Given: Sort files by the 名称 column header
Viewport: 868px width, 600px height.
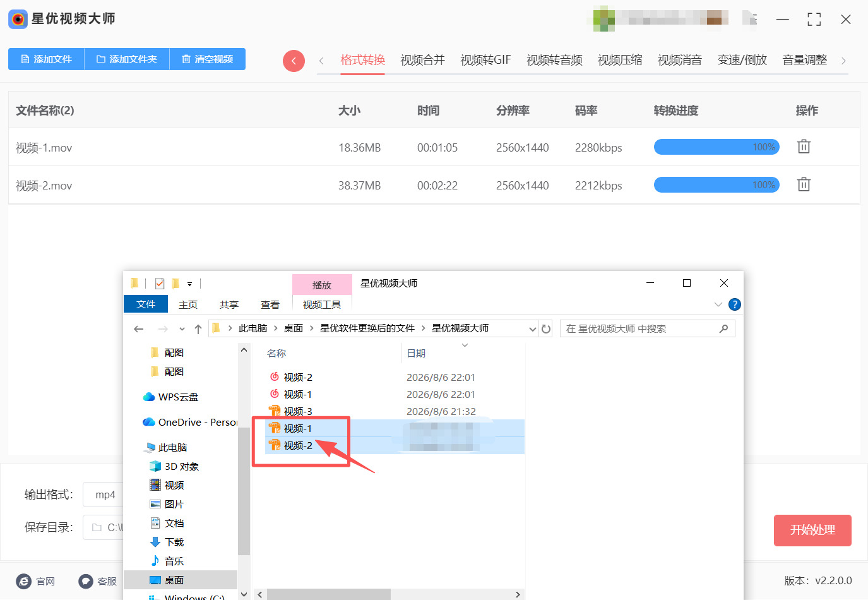Looking at the screenshot, I should click(x=276, y=353).
